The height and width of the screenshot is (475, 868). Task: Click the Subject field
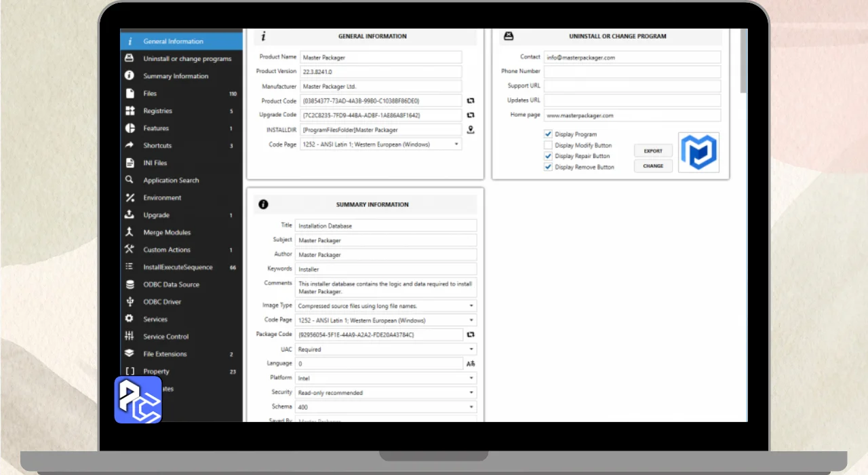[x=387, y=240]
